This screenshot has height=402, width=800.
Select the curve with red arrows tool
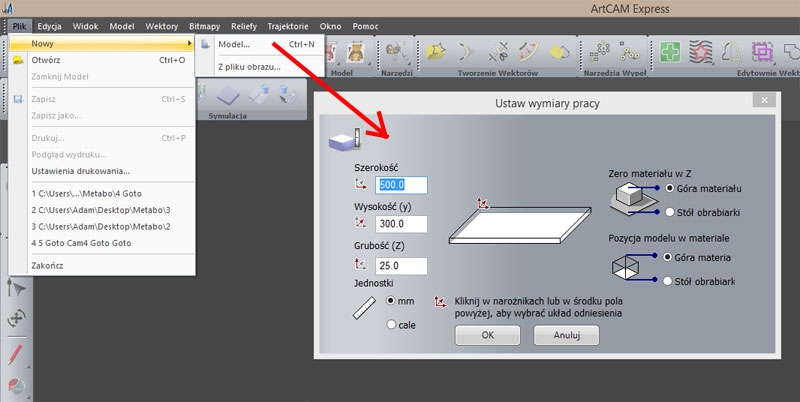529,52
